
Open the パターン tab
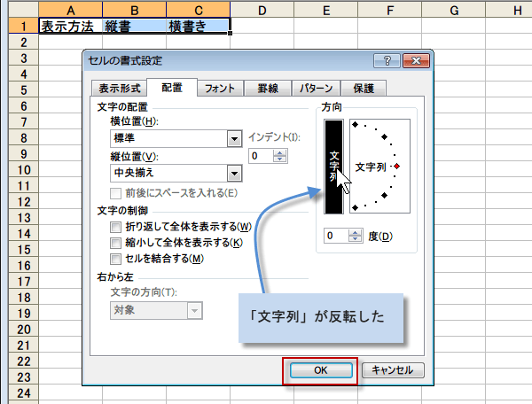pos(317,89)
